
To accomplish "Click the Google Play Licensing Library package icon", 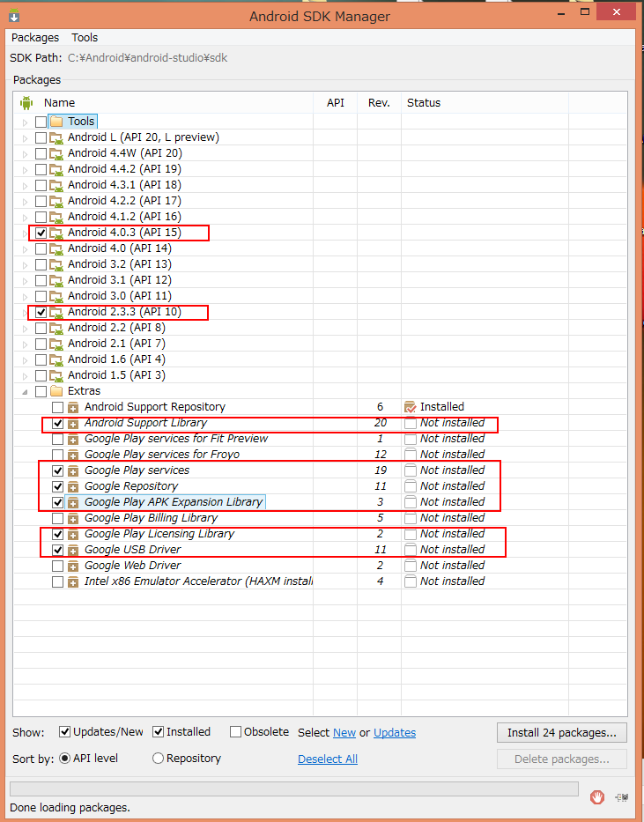I will 73,534.
